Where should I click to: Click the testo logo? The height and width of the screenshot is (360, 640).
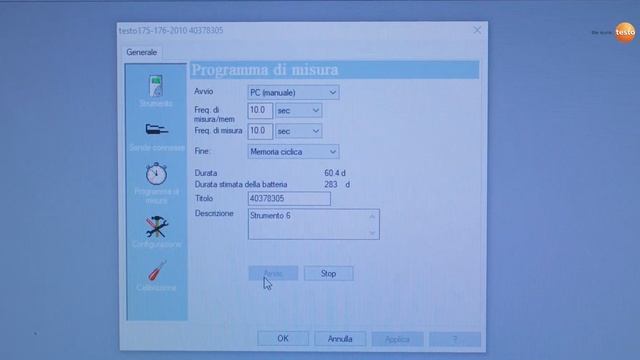[625, 32]
